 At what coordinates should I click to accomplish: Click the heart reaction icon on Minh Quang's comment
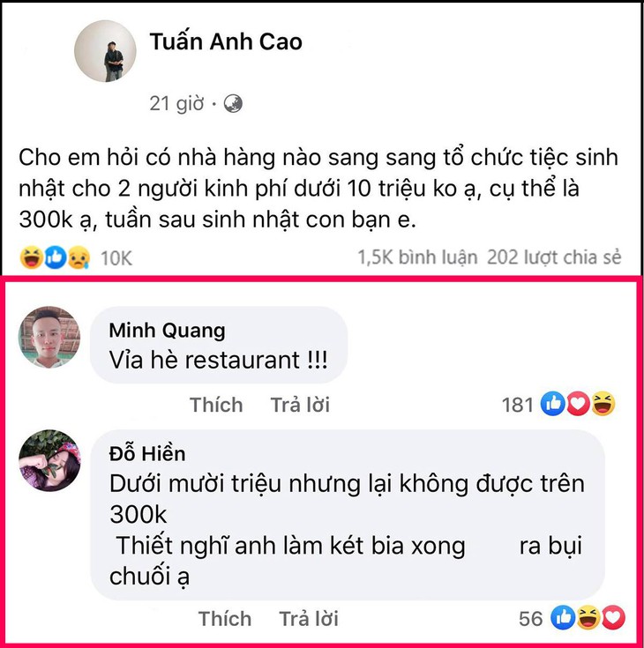578,404
